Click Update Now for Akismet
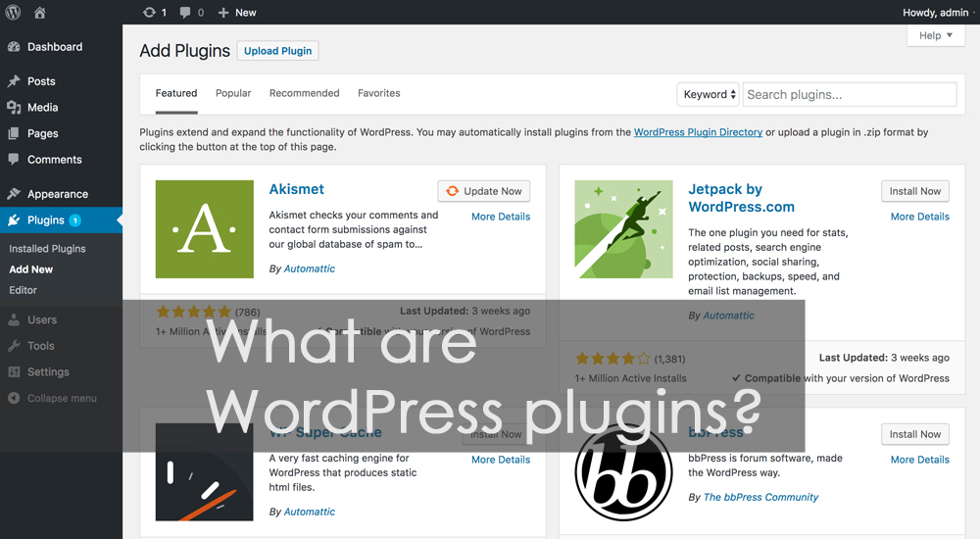980x539 pixels. [484, 191]
